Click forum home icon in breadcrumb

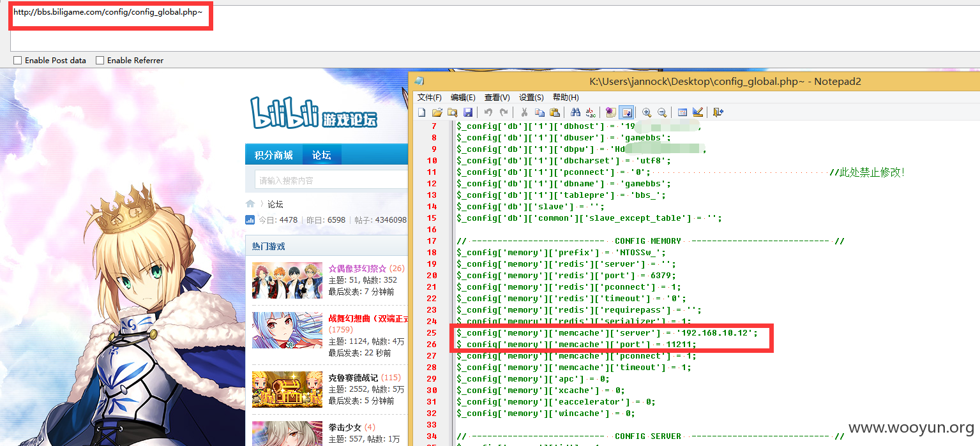(x=250, y=204)
